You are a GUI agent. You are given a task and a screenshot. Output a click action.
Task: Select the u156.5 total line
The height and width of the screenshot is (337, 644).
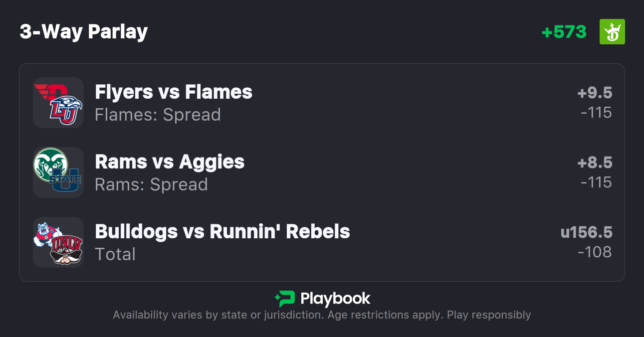coord(586,232)
